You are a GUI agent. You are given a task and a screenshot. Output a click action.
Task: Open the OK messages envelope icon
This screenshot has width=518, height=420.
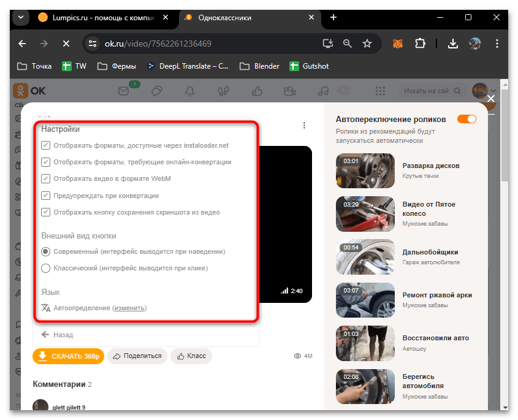point(124,91)
